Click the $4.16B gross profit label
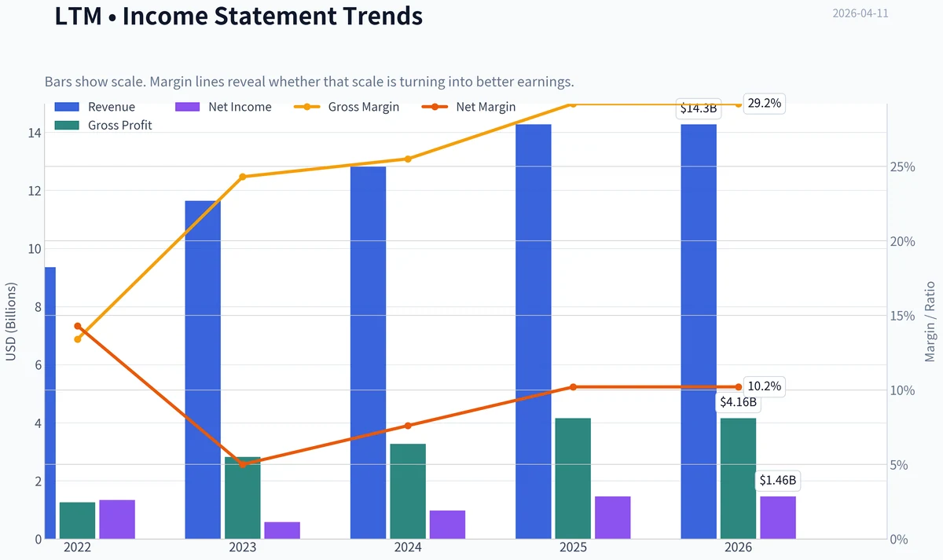 click(x=739, y=402)
